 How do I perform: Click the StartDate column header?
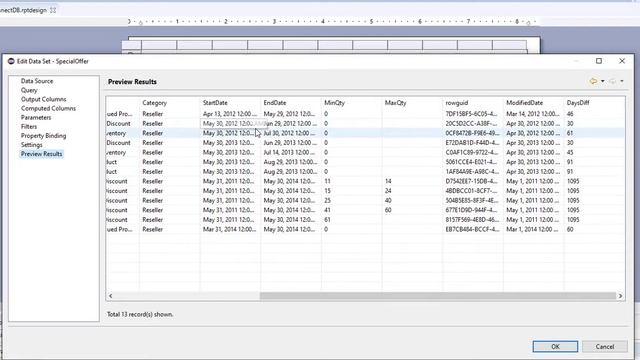coord(230,103)
